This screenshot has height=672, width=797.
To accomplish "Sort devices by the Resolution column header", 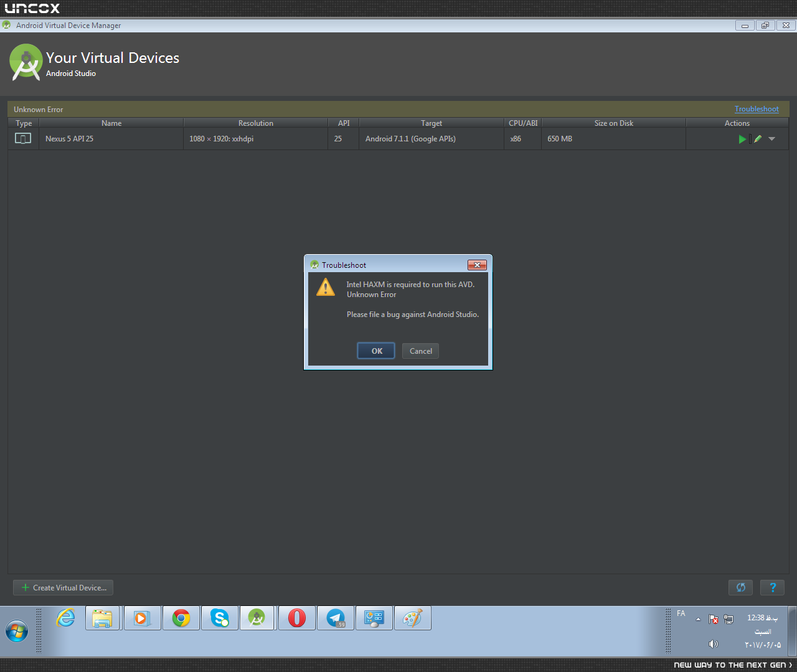I will [x=256, y=123].
